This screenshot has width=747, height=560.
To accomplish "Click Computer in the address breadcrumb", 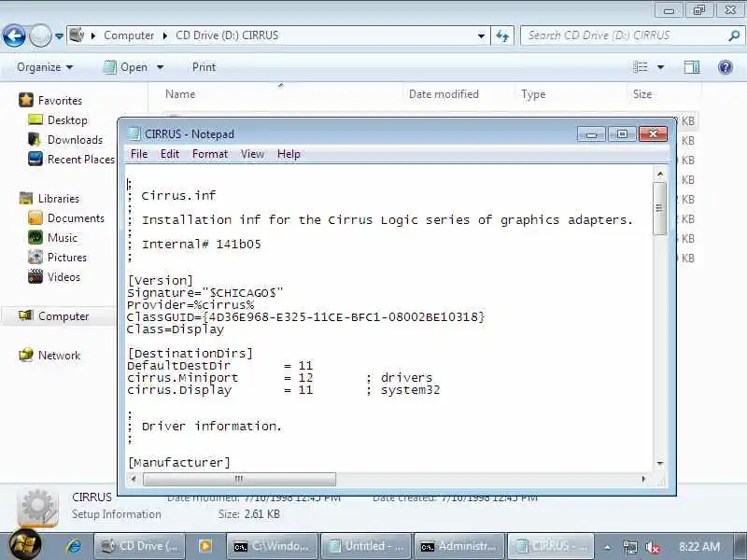I will tap(129, 35).
